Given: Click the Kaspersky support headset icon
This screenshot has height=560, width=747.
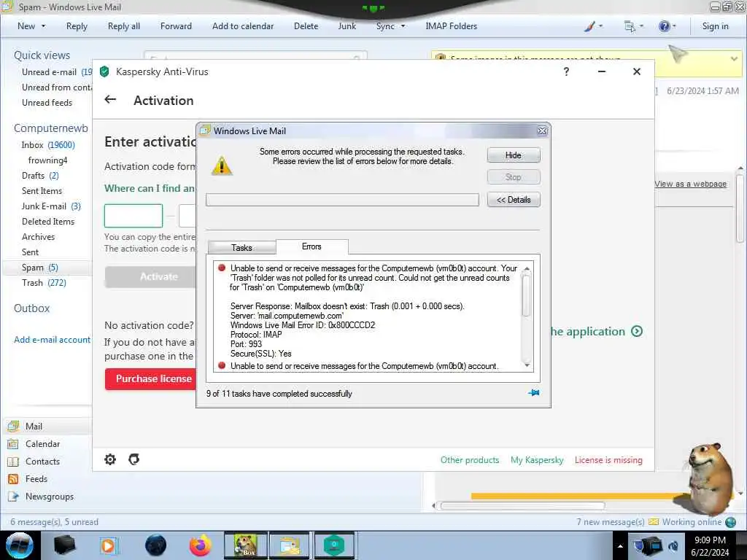Looking at the screenshot, I should [x=134, y=459].
